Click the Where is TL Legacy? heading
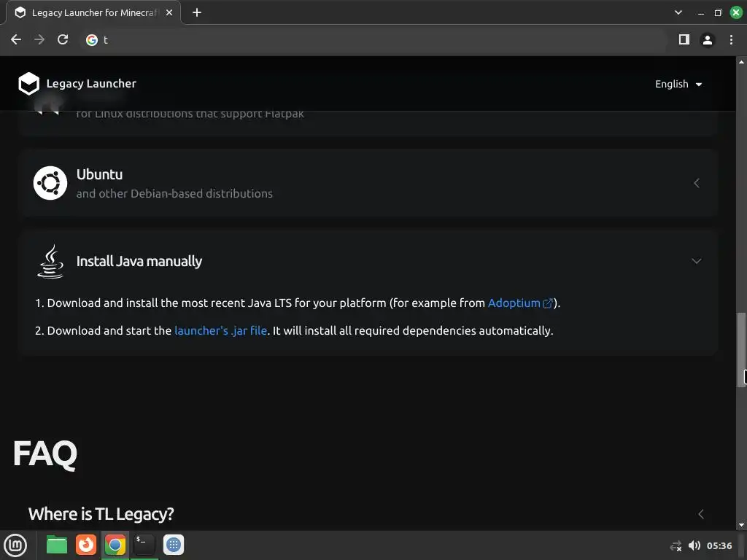The image size is (747, 560). pyautogui.click(x=101, y=514)
